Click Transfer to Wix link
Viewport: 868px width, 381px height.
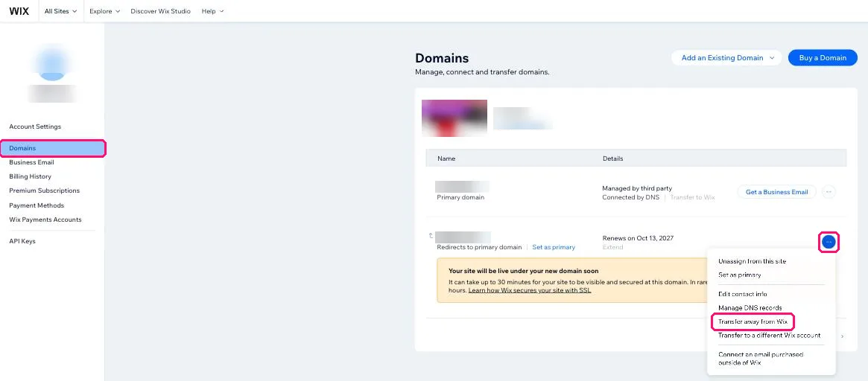(692, 197)
